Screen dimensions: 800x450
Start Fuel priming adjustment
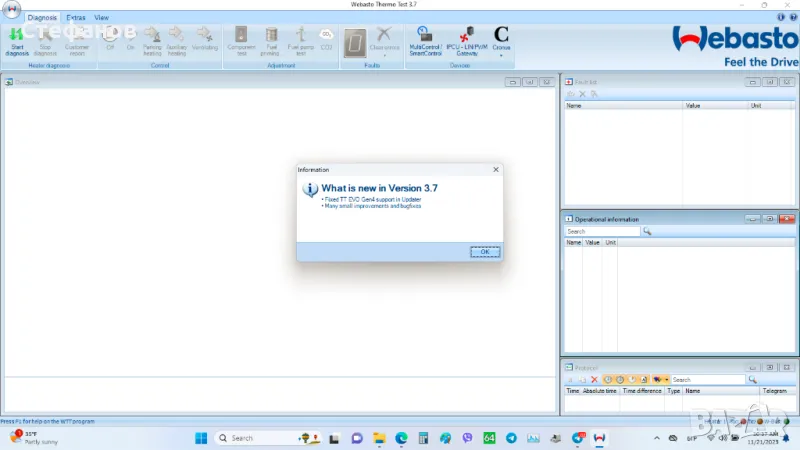(x=271, y=41)
